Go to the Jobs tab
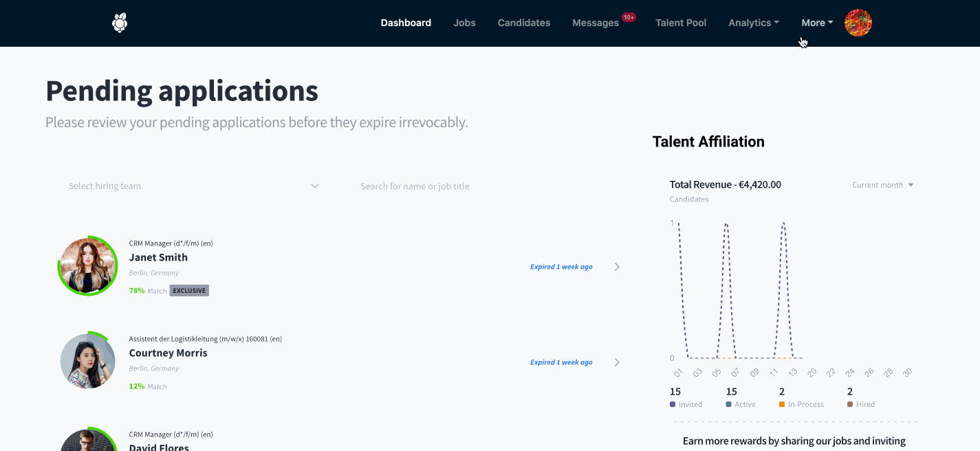This screenshot has height=451, width=980. pos(464,23)
